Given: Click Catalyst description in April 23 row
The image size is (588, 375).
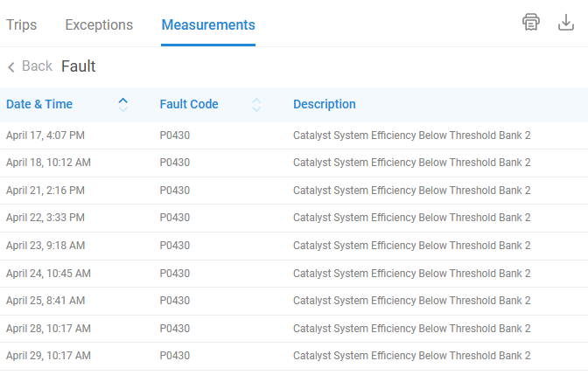Looking at the screenshot, I should click(x=412, y=246).
